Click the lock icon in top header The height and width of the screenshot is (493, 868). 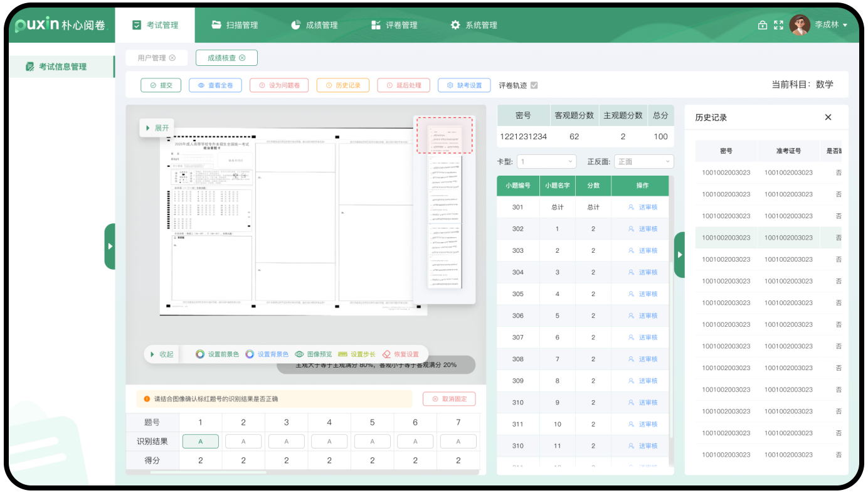tap(763, 25)
